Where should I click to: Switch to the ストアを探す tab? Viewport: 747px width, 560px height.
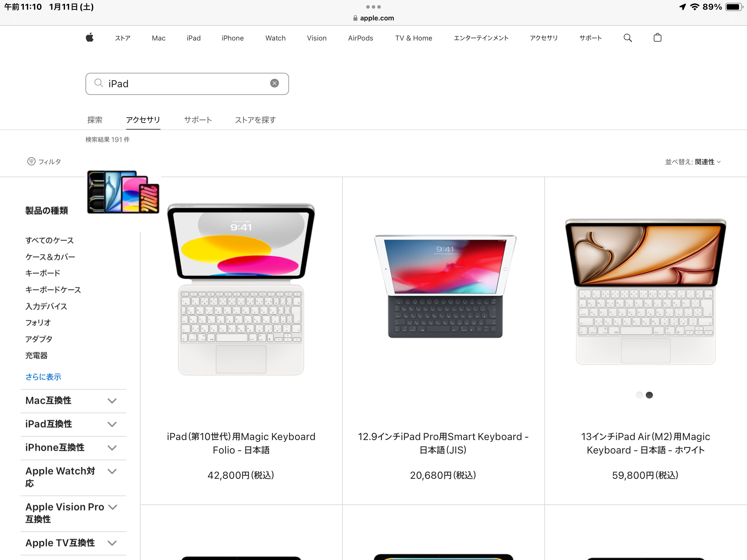255,120
